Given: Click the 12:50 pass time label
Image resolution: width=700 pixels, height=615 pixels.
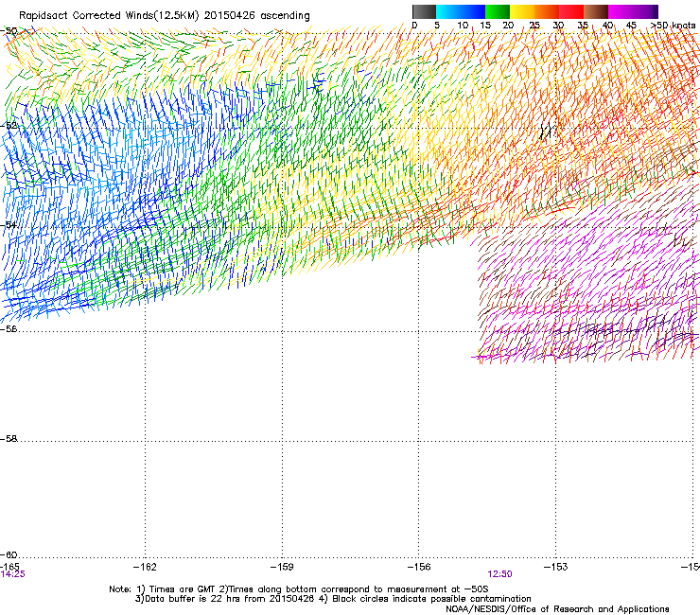Looking at the screenshot, I should click(x=499, y=574).
